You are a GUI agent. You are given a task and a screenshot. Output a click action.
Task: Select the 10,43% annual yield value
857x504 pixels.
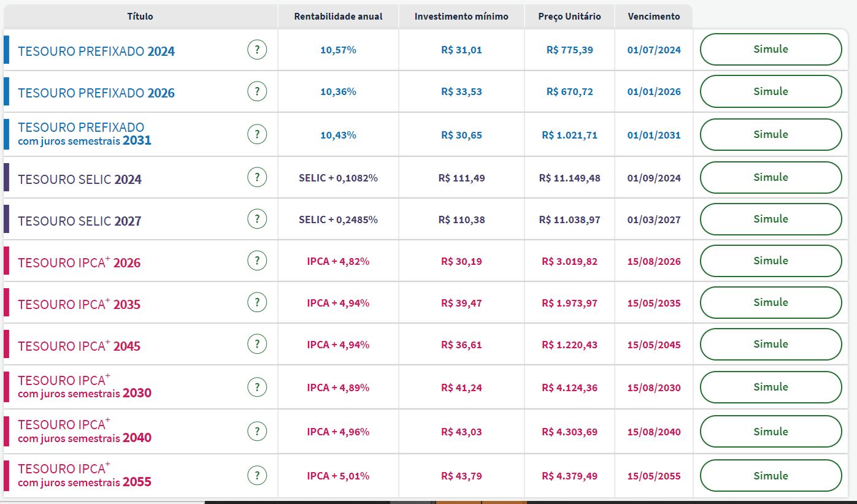(338, 135)
